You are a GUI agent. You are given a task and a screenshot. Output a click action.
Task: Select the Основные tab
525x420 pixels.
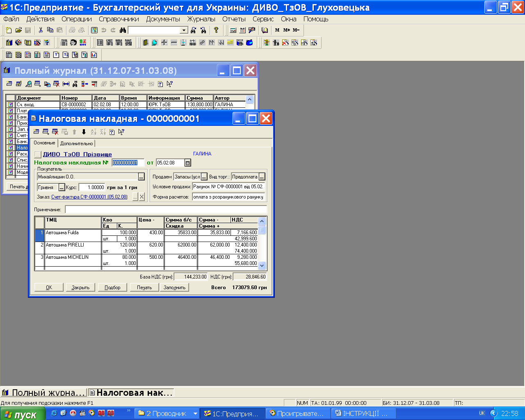coord(44,143)
